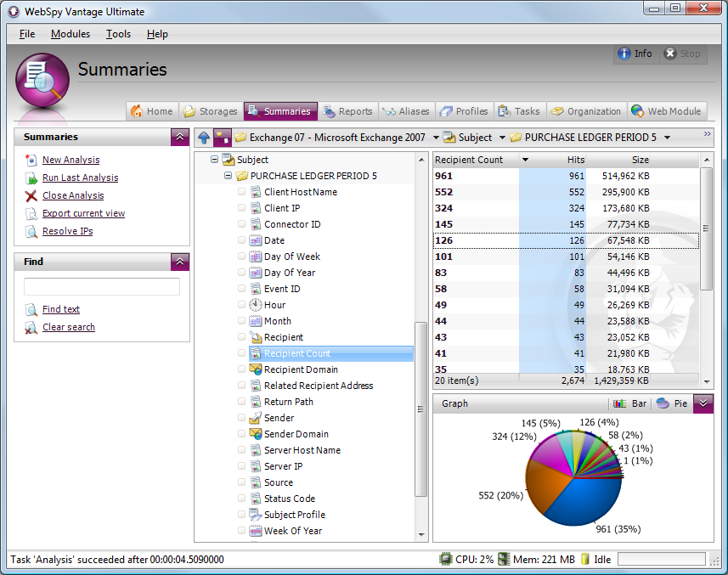This screenshot has width=728, height=575.
Task: Collapse the Summaries side panel
Action: coord(180,137)
